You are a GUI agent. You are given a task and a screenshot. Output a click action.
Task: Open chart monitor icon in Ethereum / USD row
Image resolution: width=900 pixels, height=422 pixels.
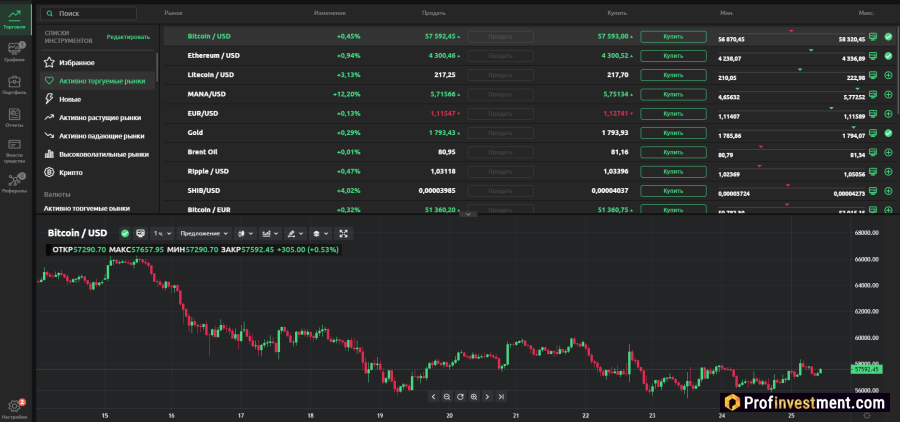(874, 56)
